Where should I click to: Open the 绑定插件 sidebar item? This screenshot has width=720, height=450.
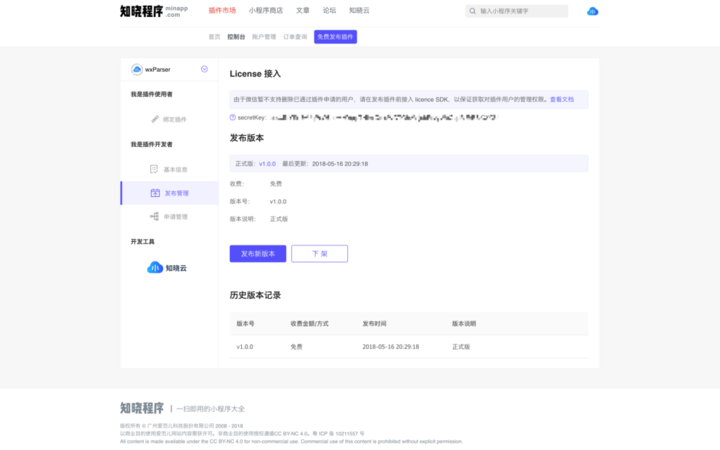(x=169, y=119)
